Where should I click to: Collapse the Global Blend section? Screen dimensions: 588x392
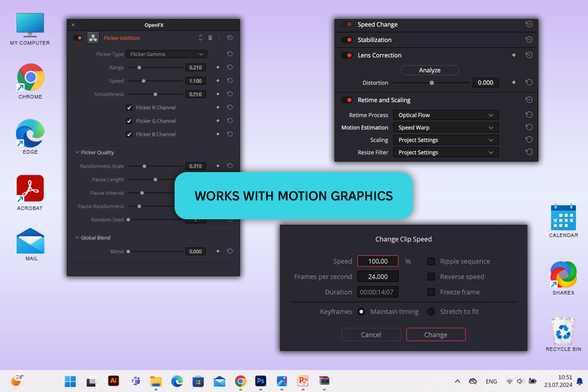tap(77, 238)
